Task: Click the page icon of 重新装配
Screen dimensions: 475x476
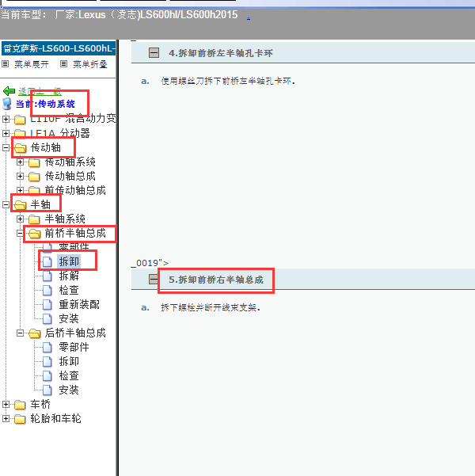Action: [x=47, y=304]
